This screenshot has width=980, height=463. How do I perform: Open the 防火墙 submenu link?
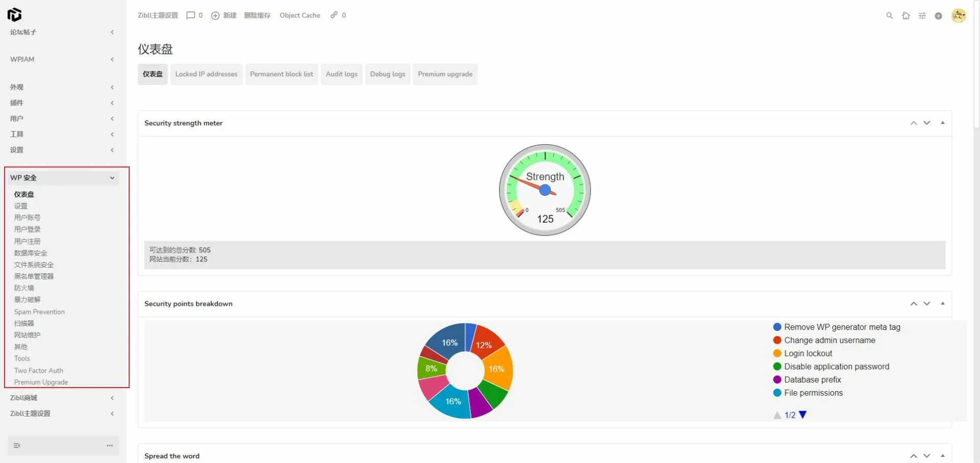point(24,288)
